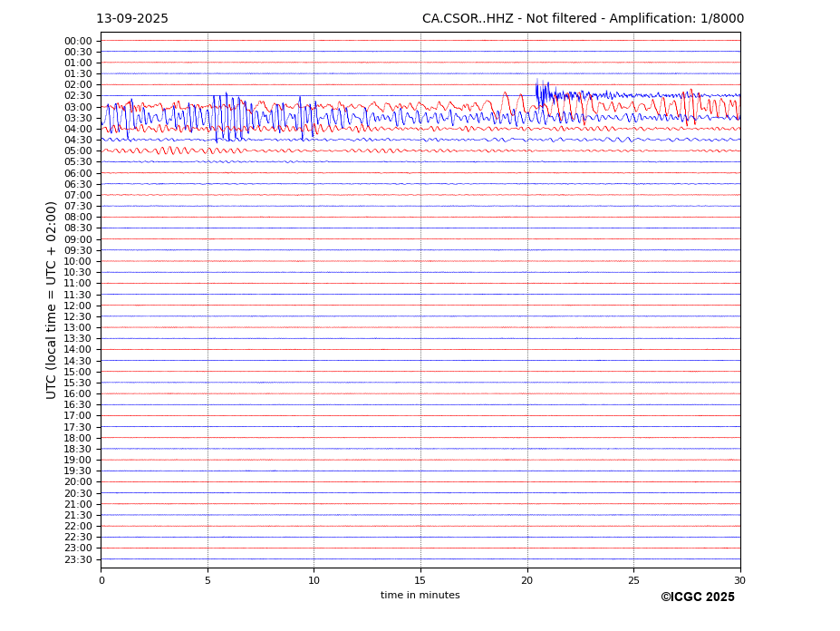This screenshot has height=631, width=840.
Task: Click the 00:30 row time label
Action: tap(78, 52)
